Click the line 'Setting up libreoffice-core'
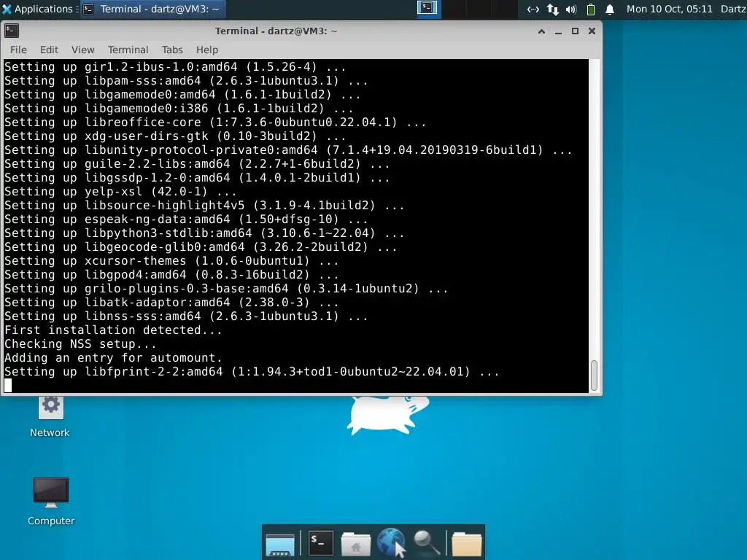 tap(215, 122)
